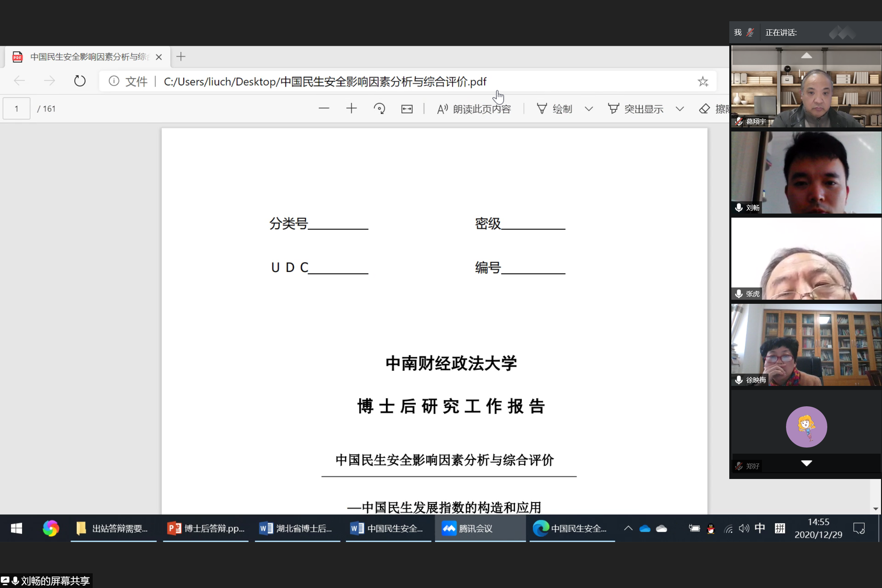Click the 拼 IME mode indicator

point(780,528)
